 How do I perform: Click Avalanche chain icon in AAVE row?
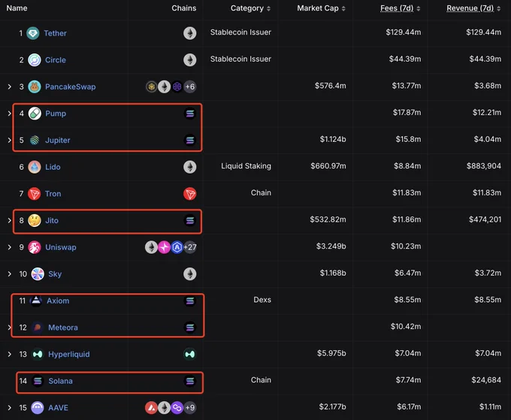[151, 407]
